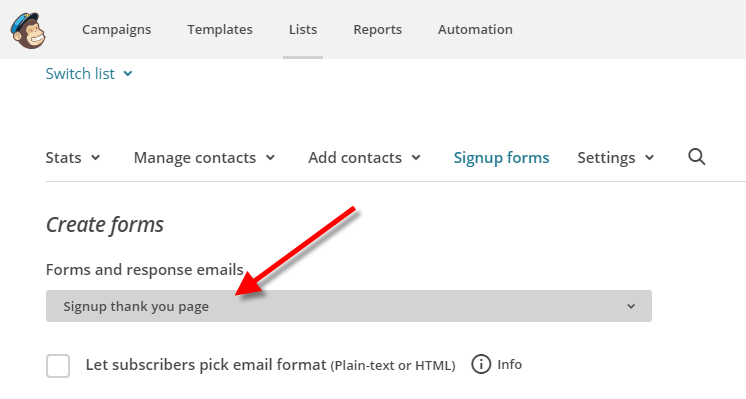This screenshot has height=399, width=746.
Task: Go to the Campaigns tab
Action: [117, 29]
